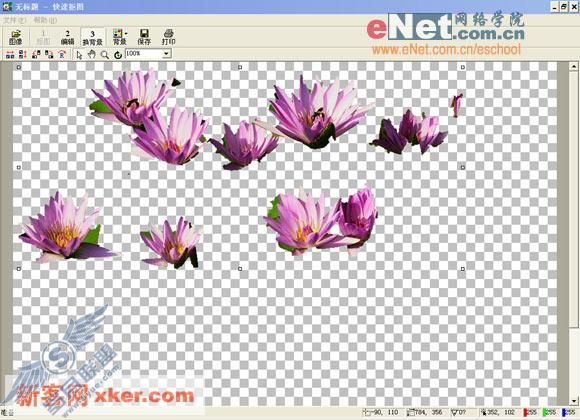This screenshot has width=580, height=420.
Task: Select the hand pan tool
Action: click(x=91, y=55)
